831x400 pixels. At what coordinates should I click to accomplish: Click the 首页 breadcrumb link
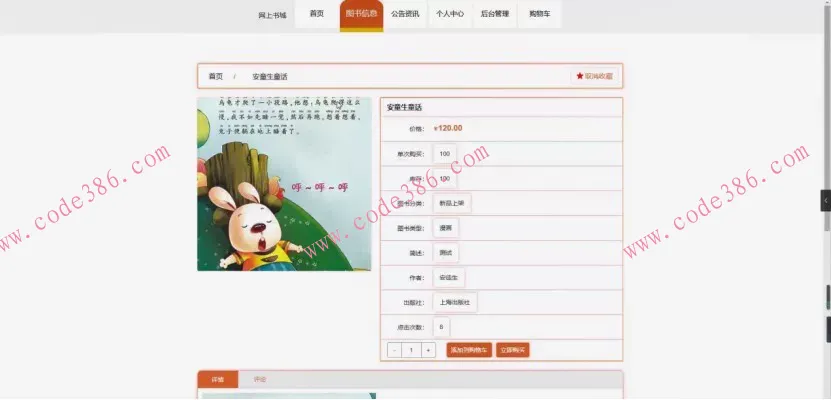216,76
